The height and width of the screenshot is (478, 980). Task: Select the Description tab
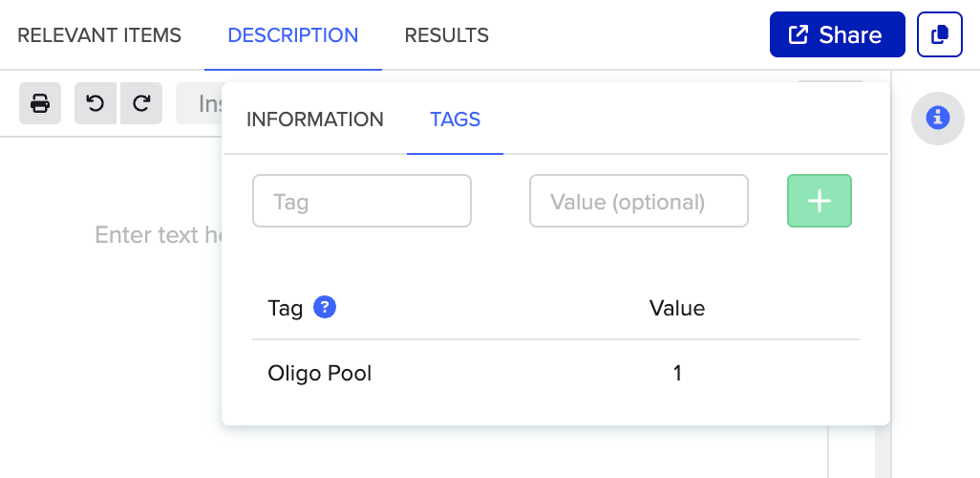tap(292, 35)
